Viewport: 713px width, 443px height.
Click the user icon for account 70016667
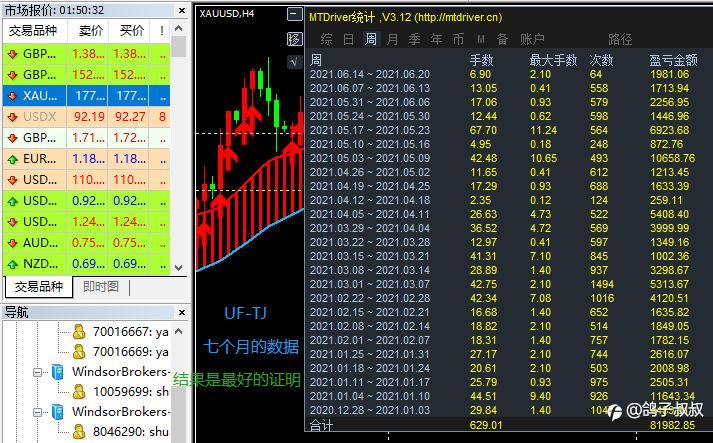(79, 332)
